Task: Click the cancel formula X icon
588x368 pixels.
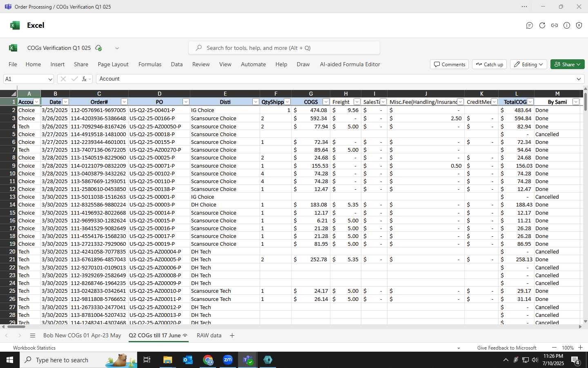Action: (x=63, y=79)
